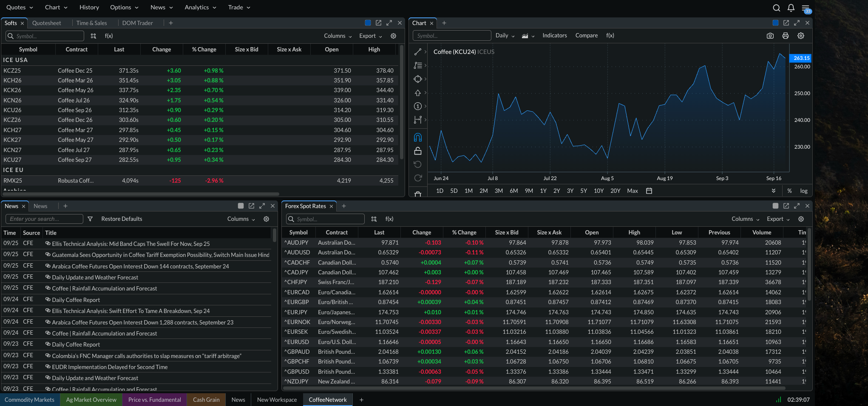Select the trend line drawing tool
This screenshot has width=868, height=406.
click(x=418, y=52)
